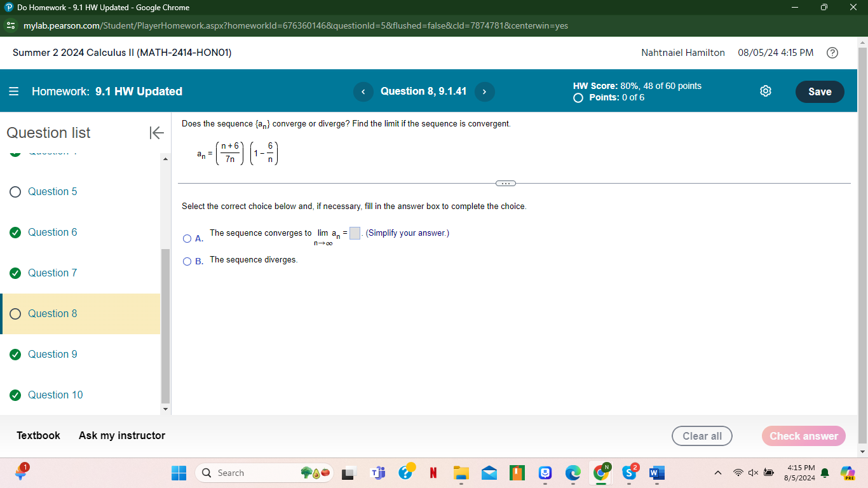Viewport: 868px width, 488px height.
Task: Expand the ellipsis divider for more content
Action: click(x=505, y=182)
